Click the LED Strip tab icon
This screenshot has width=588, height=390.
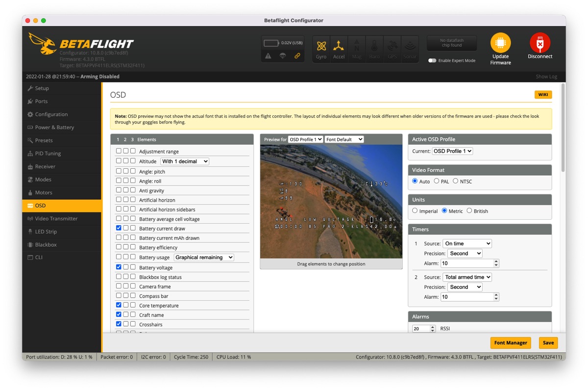click(30, 232)
